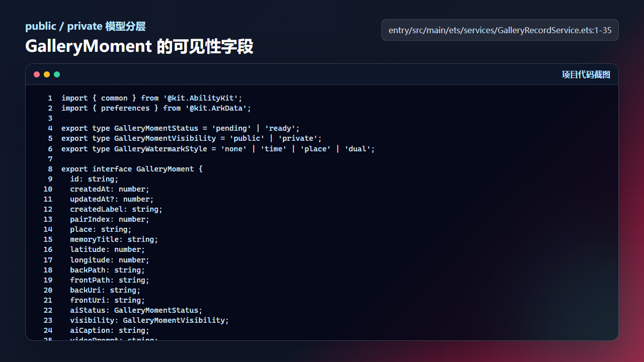Click the 项目代码截图 label
Image resolution: width=644 pixels, height=362 pixels.
click(x=586, y=74)
